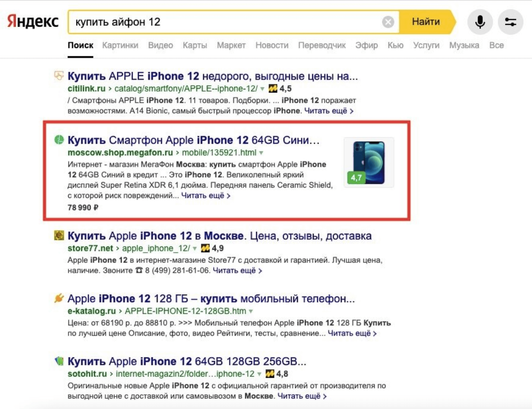Click the store77.net favicon icon
The width and height of the screenshot is (532, 409).
pos(59,235)
